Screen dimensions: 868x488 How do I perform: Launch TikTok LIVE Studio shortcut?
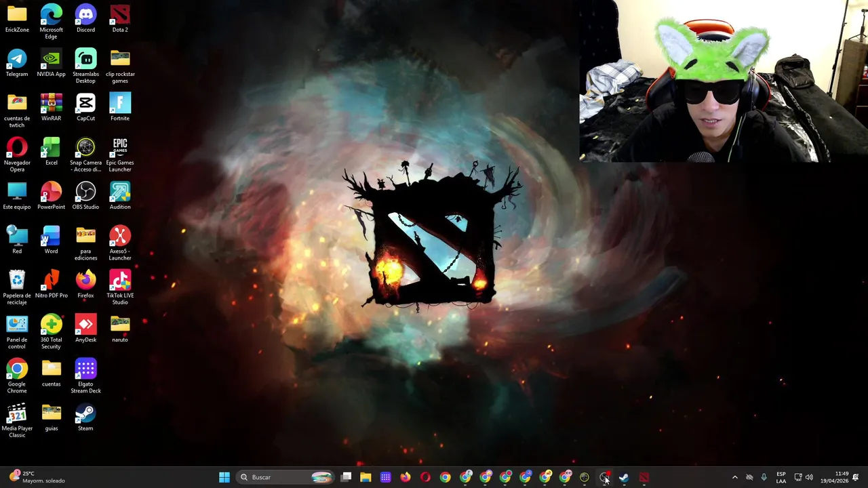[120, 287]
